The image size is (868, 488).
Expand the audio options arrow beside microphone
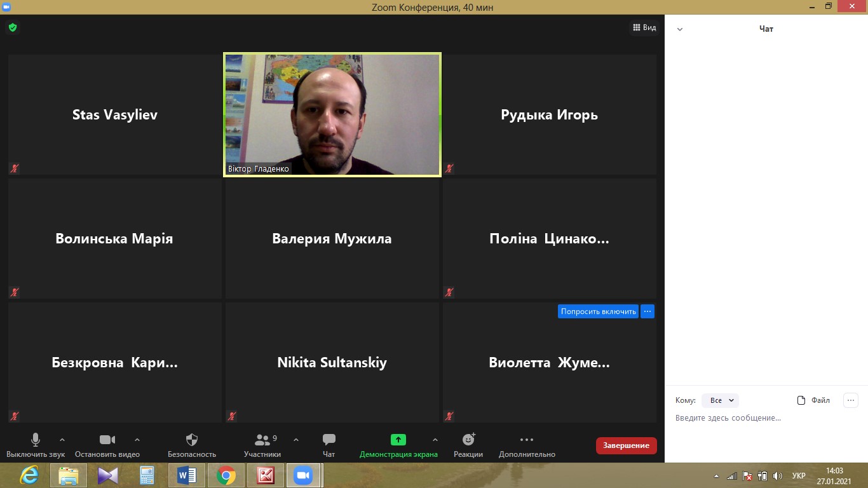click(62, 440)
